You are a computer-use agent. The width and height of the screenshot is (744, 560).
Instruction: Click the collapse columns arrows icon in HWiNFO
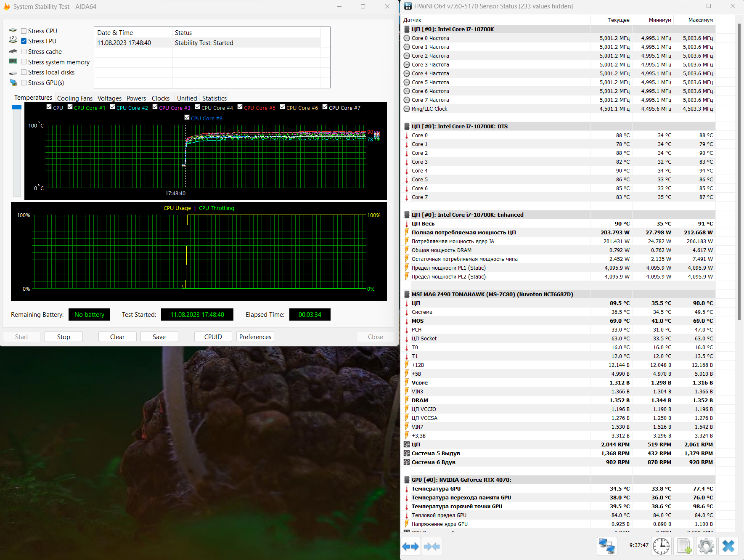(x=432, y=547)
